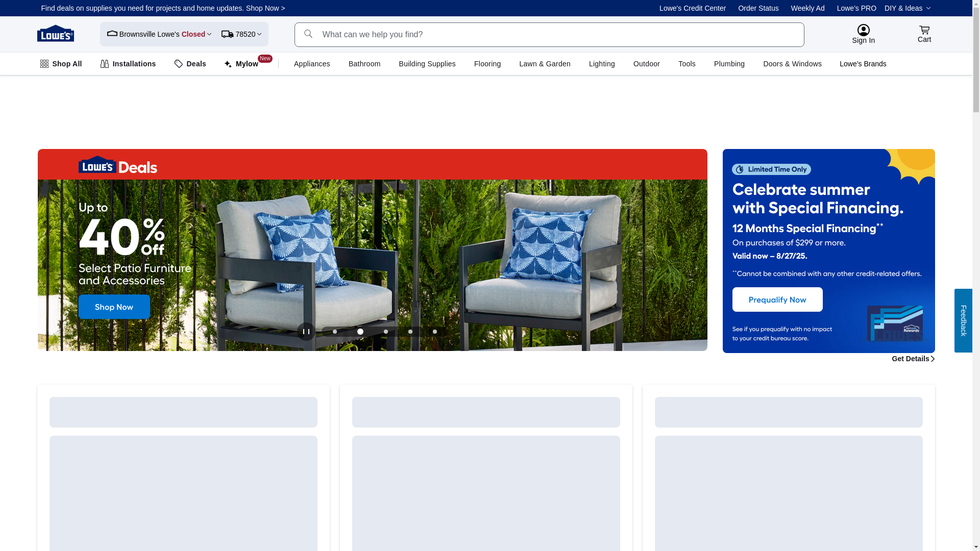The width and height of the screenshot is (980, 551).
Task: Expand the 78520 ZIP code dropdown
Action: (242, 34)
